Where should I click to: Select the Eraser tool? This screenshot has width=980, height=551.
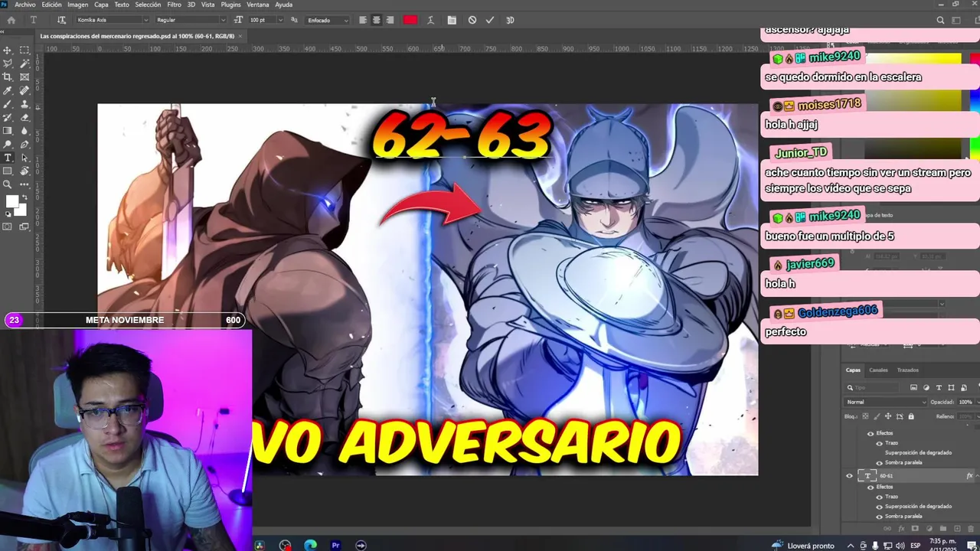coord(24,118)
